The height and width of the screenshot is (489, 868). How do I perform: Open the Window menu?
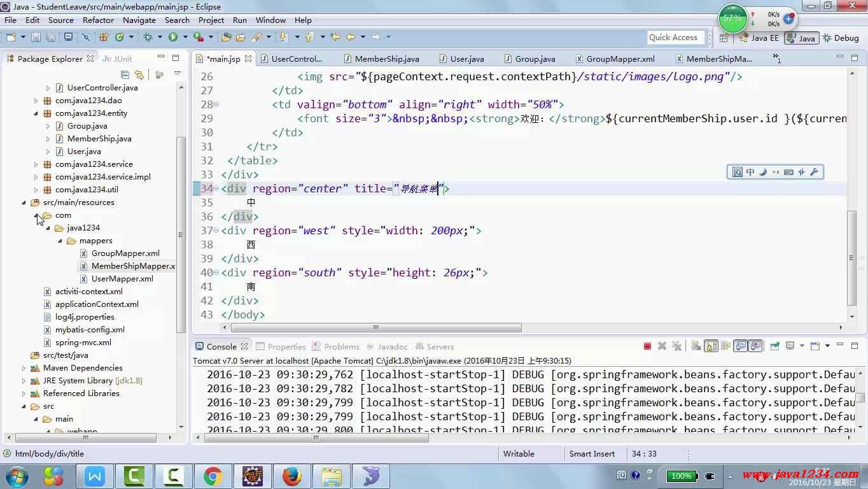[270, 20]
